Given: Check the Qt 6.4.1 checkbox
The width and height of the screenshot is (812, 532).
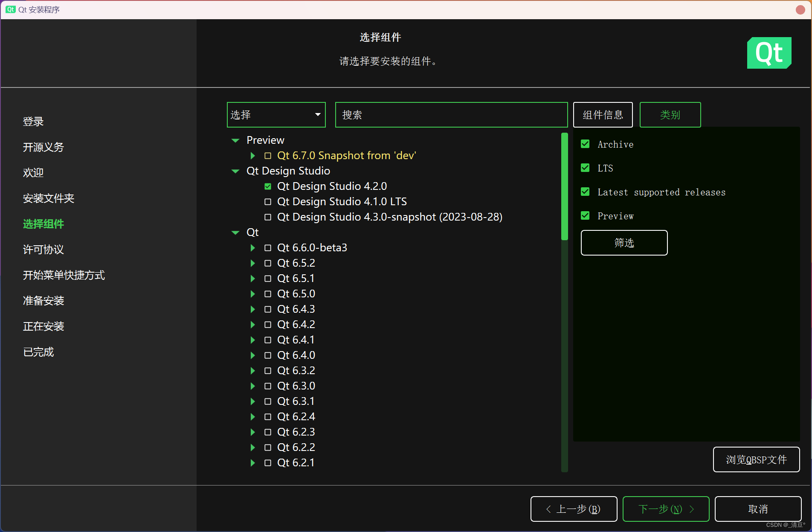Looking at the screenshot, I should pos(268,340).
